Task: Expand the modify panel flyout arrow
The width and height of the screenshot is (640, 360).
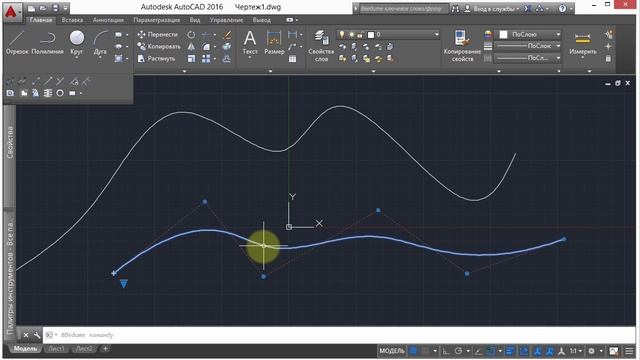Action: (x=184, y=71)
